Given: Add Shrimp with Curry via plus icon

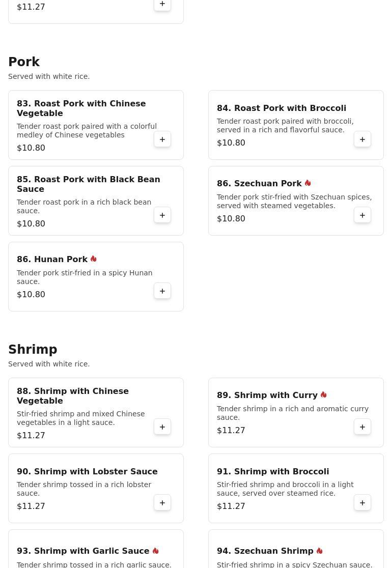Looking at the screenshot, I should point(362,427).
